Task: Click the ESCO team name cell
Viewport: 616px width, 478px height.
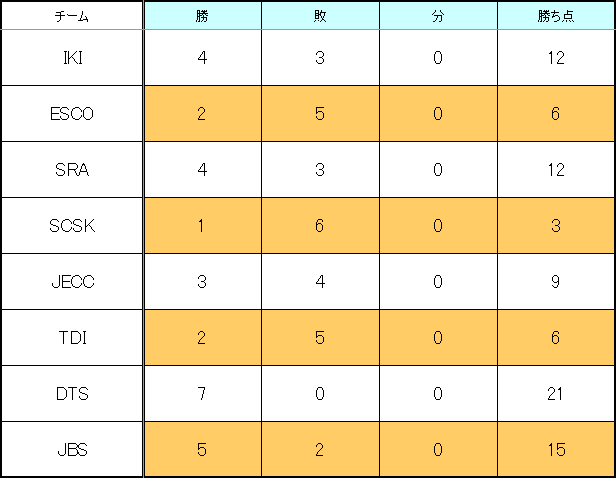Action: [72, 114]
